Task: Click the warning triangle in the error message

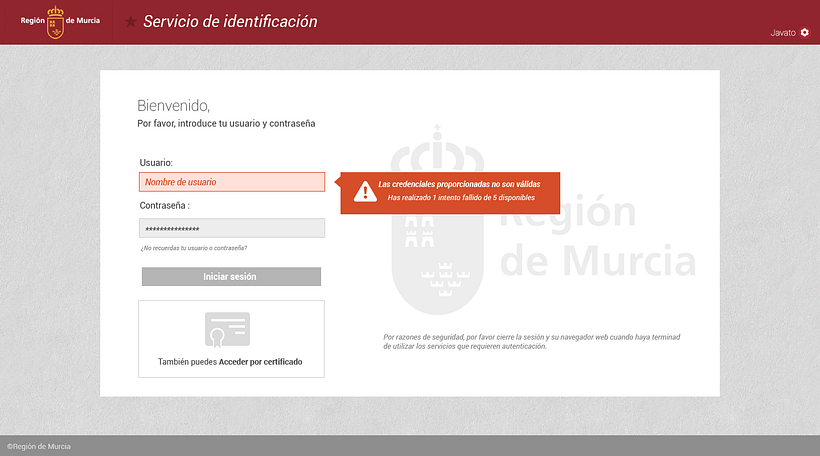Action: tap(358, 192)
